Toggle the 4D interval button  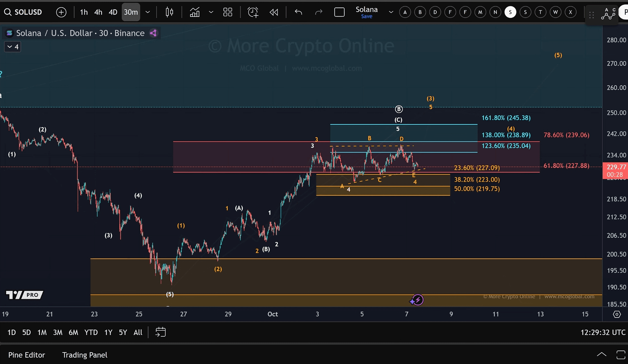113,12
